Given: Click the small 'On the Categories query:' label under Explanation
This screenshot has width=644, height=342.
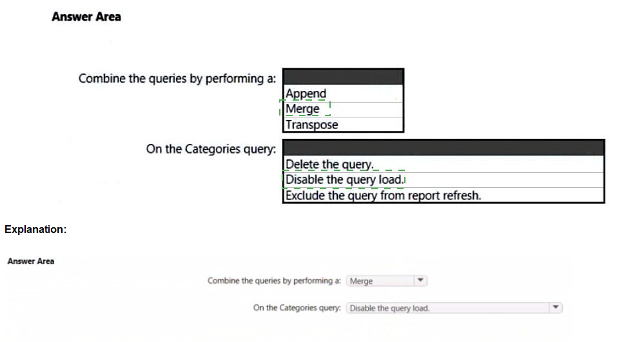Looking at the screenshot, I should tap(297, 308).
